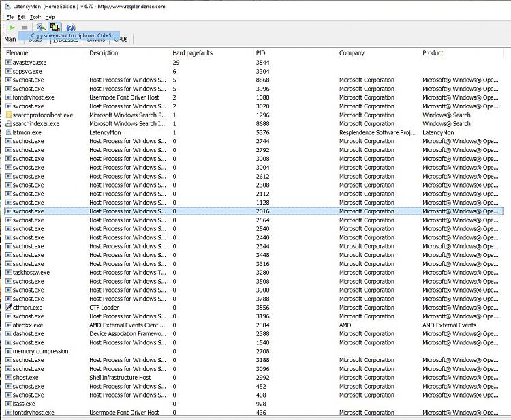Click the sihost.exe row icon
This screenshot has width=511, height=420.
[x=9, y=377]
